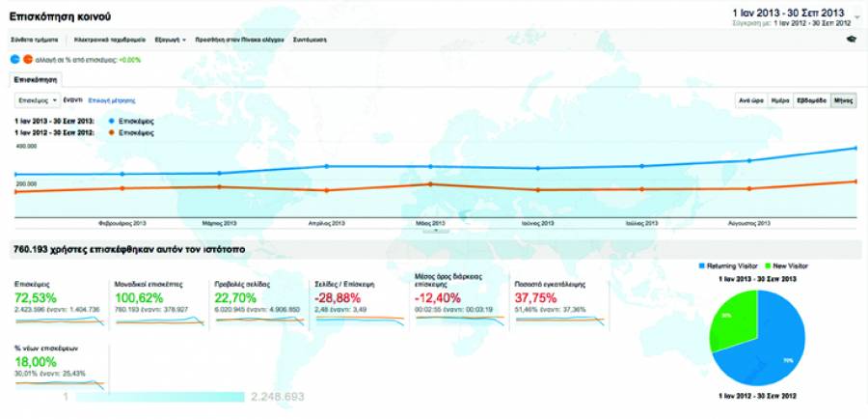Click the blue 2013 series legend dot

tap(113, 121)
